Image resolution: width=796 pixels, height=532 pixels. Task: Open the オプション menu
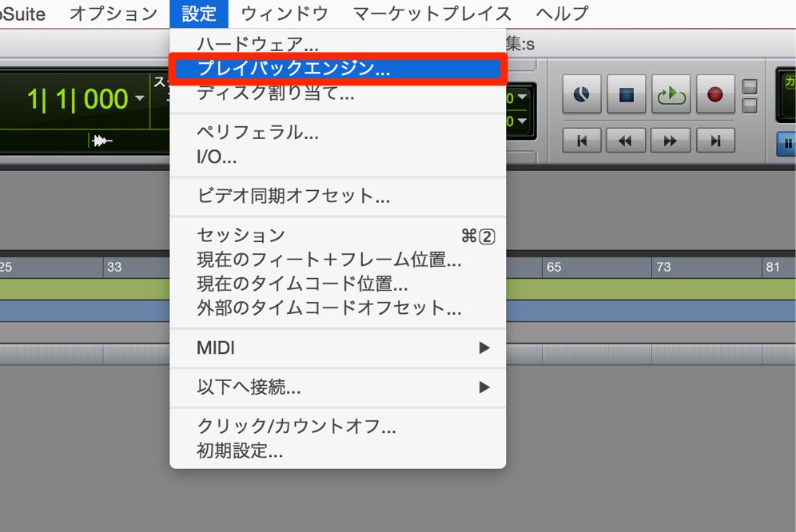[x=113, y=14]
